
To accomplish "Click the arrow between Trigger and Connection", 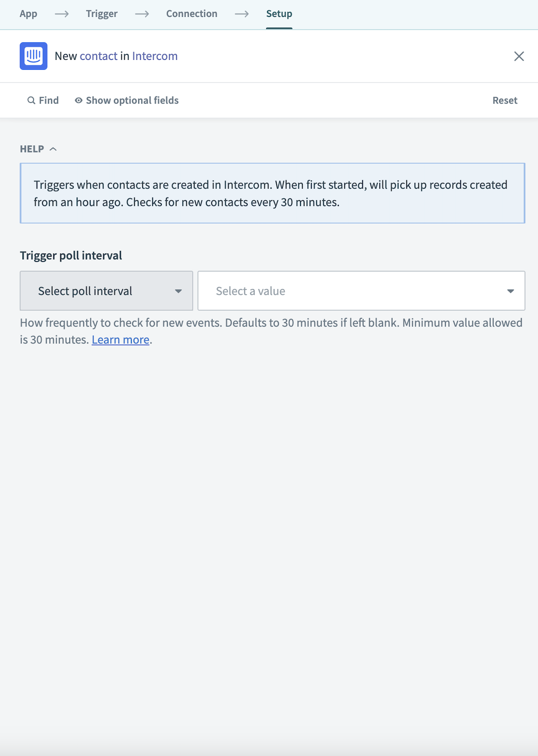I will [142, 14].
